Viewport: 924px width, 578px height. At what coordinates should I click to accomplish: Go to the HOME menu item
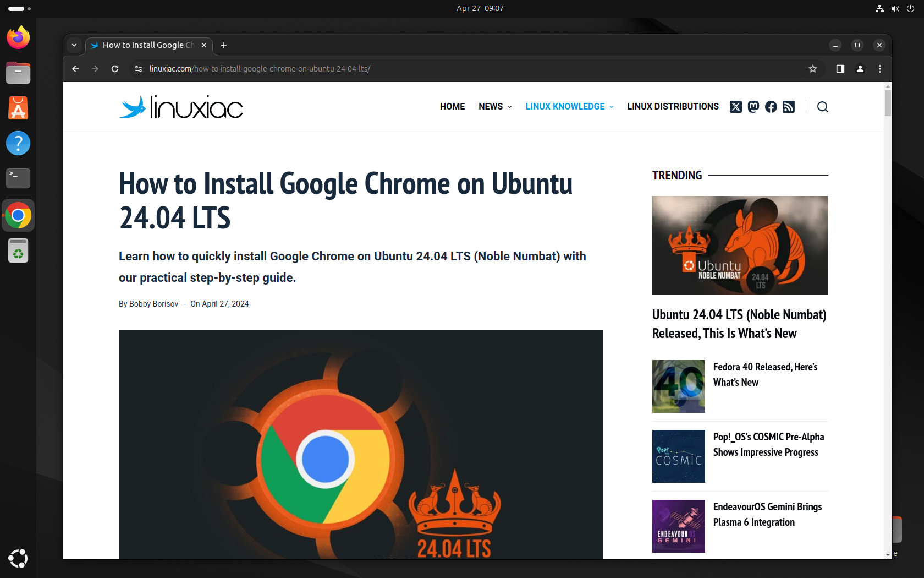[x=452, y=107]
